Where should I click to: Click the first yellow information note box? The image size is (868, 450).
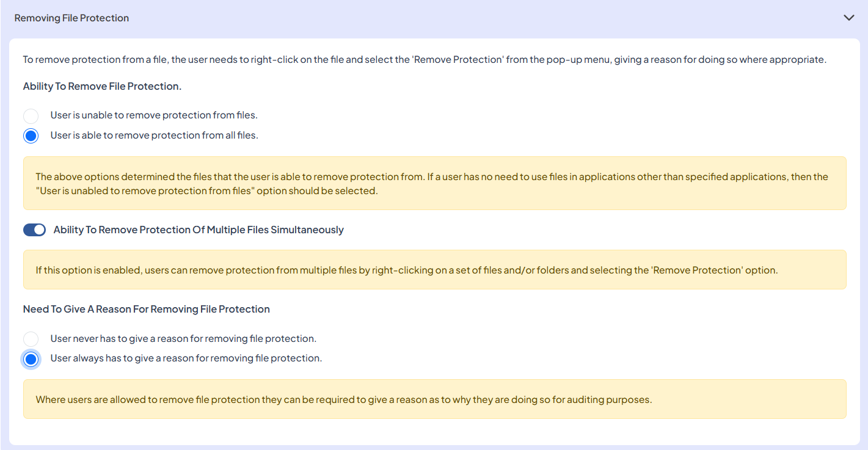(x=434, y=183)
